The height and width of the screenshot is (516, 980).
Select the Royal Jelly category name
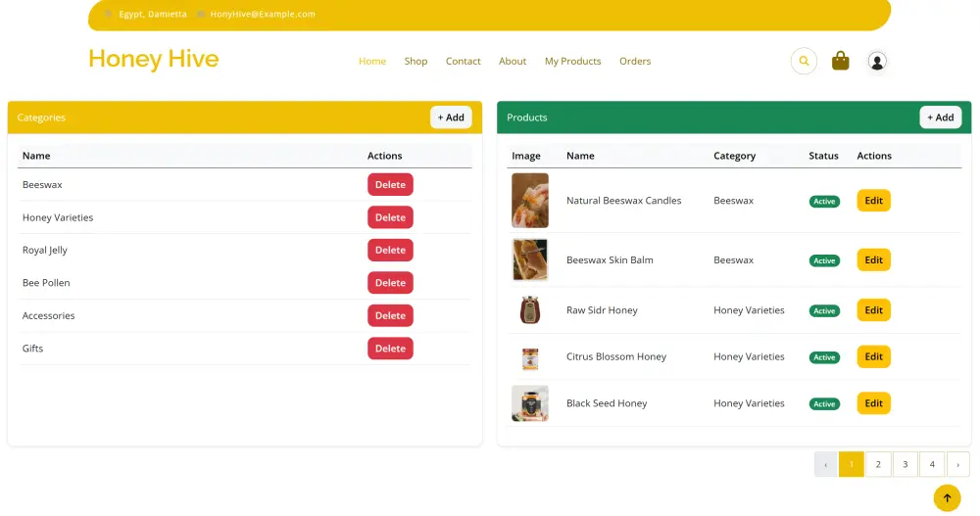[x=44, y=250]
